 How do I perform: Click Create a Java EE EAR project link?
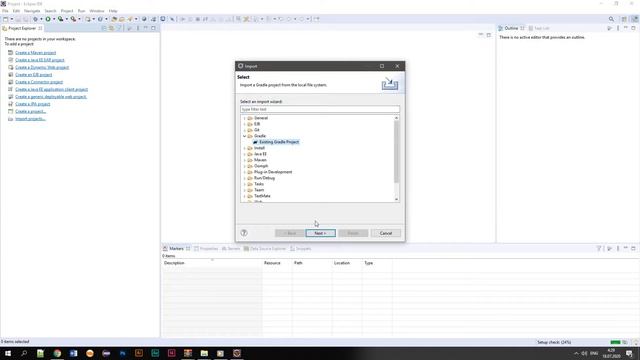click(40, 60)
